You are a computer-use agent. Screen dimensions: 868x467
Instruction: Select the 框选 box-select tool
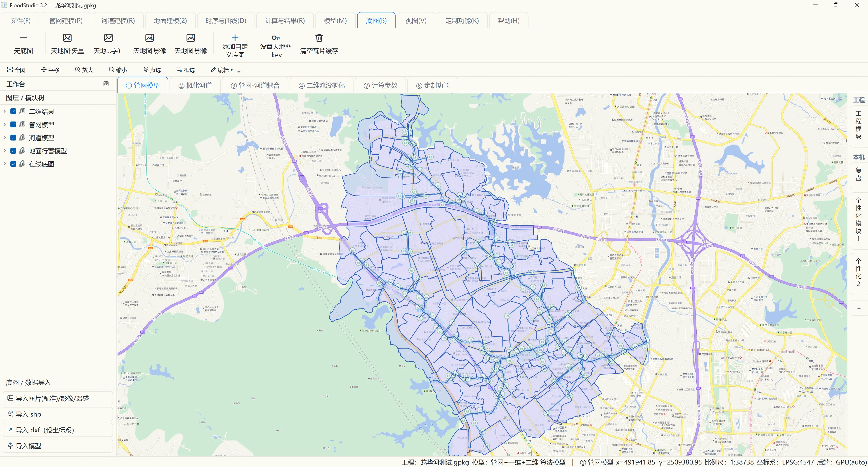[x=185, y=70]
